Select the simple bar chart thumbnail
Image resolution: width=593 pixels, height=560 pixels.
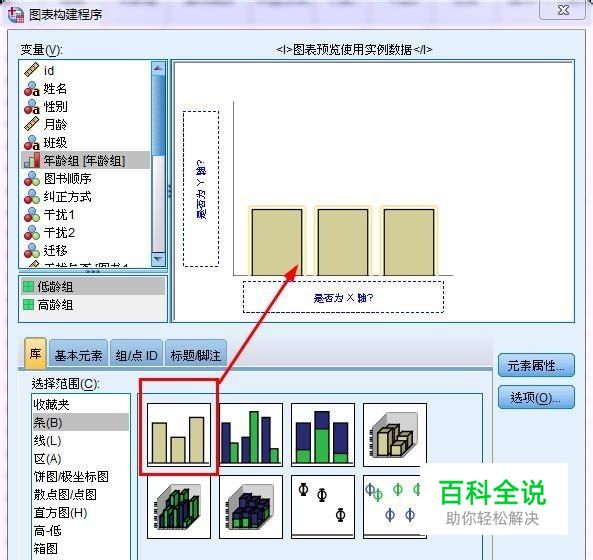pos(179,434)
